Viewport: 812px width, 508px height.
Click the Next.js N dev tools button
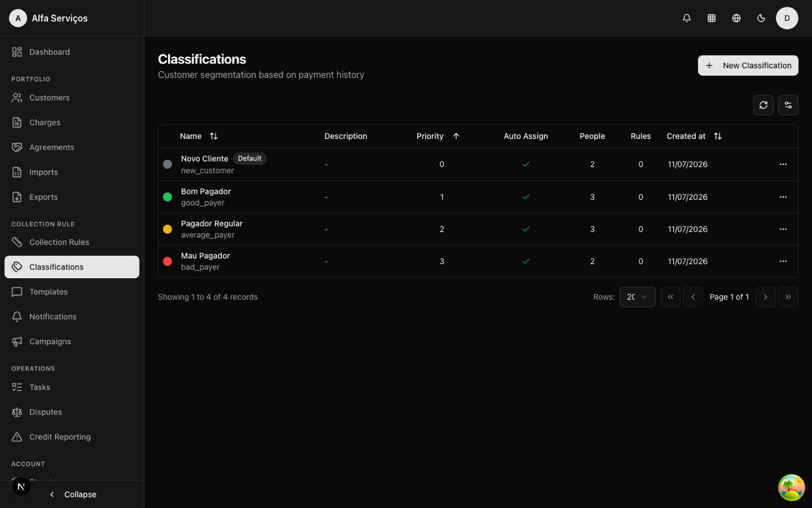click(21, 486)
